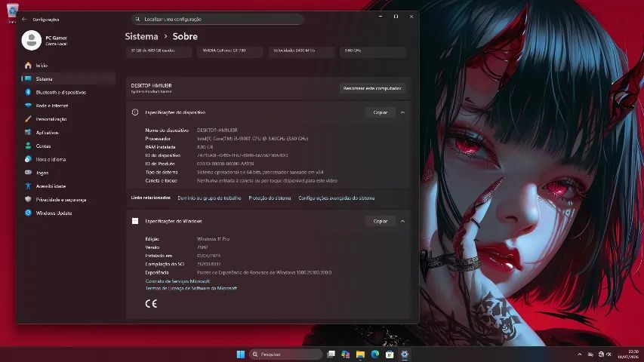Open Microsoft Store from the taskbar
The image size is (644, 362).
point(390,354)
